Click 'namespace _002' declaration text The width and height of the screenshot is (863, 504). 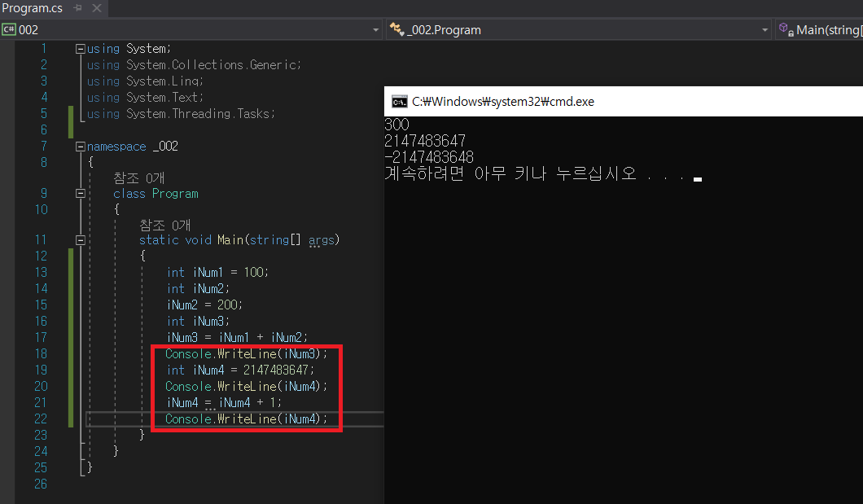132,147
